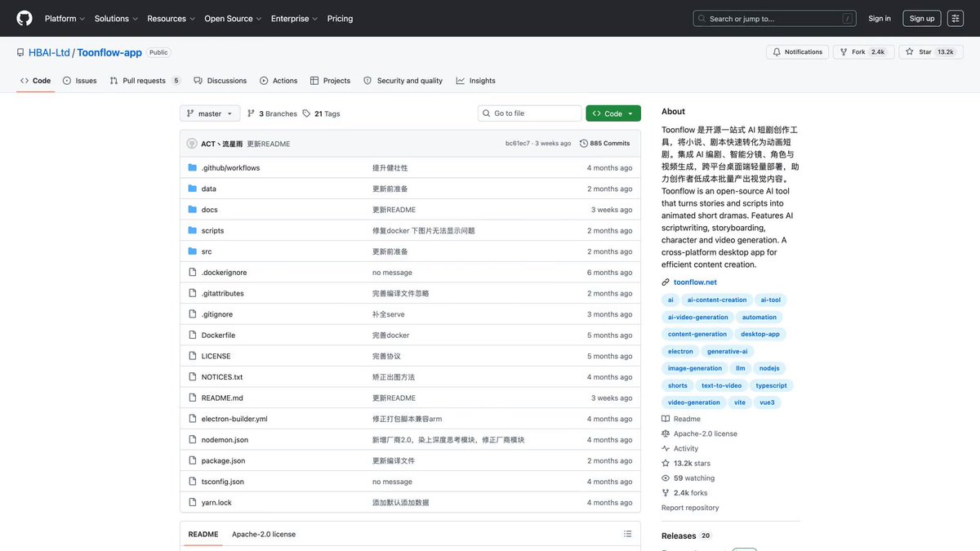The image size is (980, 551).
Task: Open the data folder icon
Action: 193,189
